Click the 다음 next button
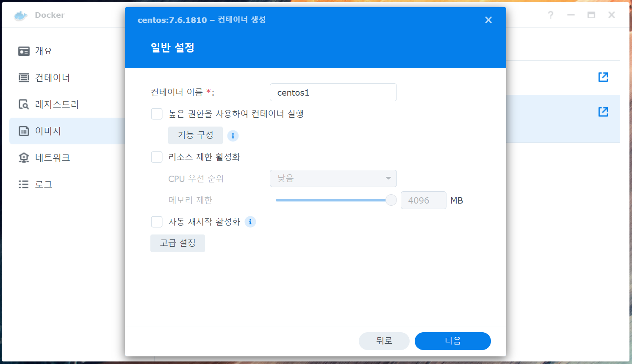Image resolution: width=632 pixels, height=364 pixels. coord(453,341)
